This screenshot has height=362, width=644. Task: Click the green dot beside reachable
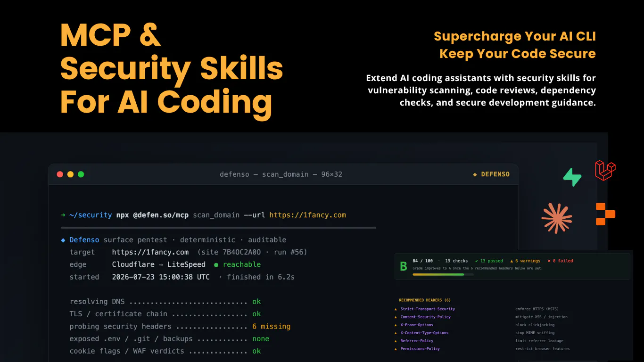point(216,265)
